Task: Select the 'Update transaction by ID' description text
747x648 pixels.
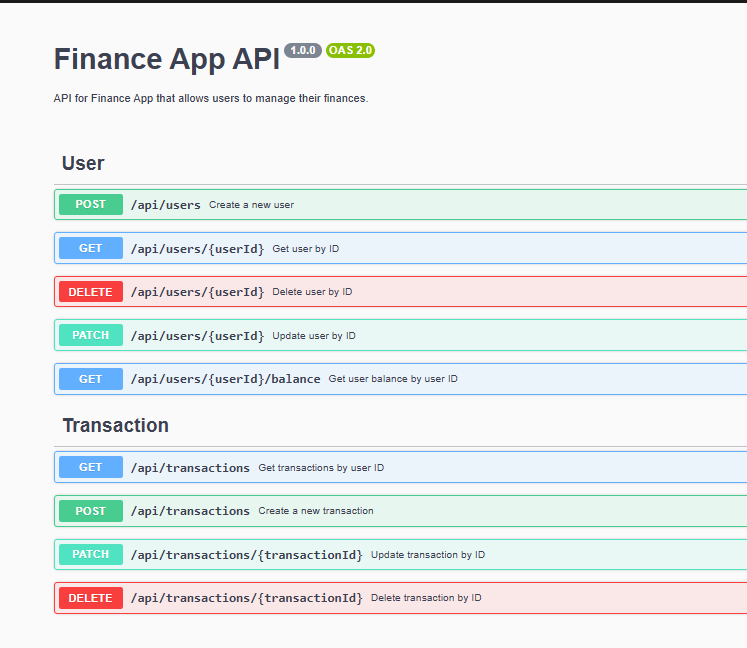Action: (427, 554)
